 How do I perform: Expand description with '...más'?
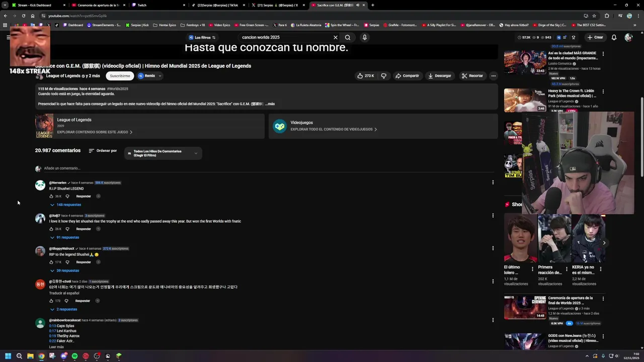click(x=270, y=104)
